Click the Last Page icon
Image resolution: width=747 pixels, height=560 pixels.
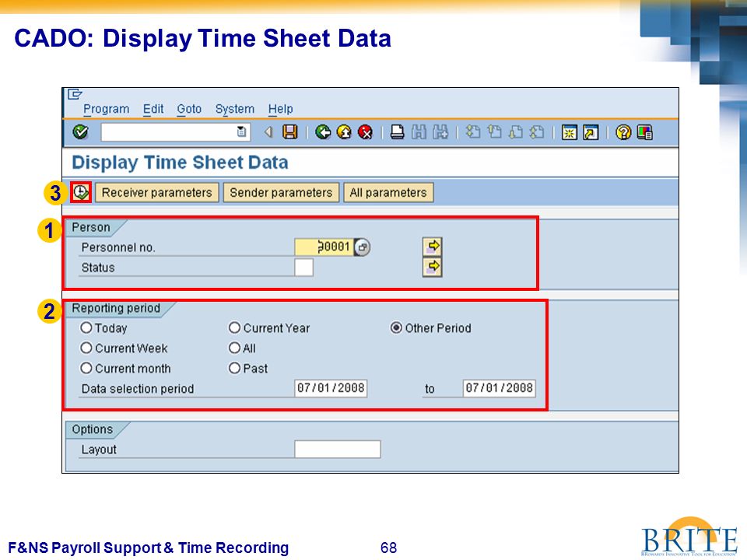537,132
